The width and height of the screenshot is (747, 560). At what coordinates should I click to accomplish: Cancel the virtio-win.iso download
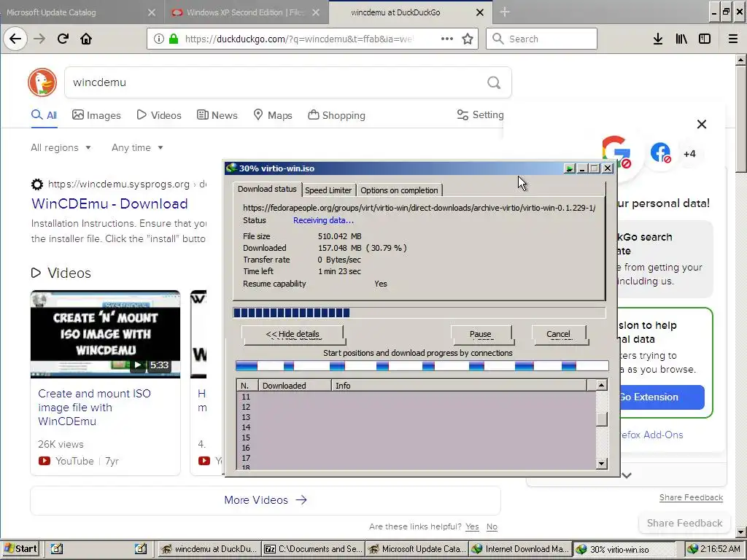(x=558, y=334)
